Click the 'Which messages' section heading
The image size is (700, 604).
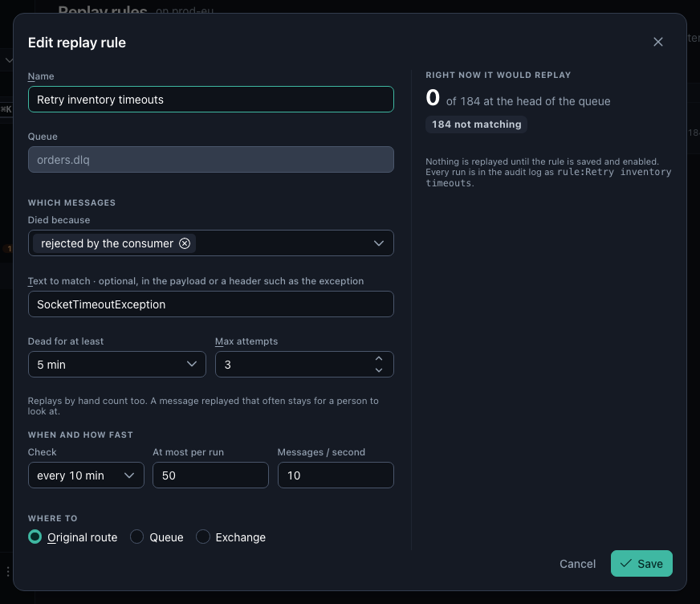[x=71, y=203]
